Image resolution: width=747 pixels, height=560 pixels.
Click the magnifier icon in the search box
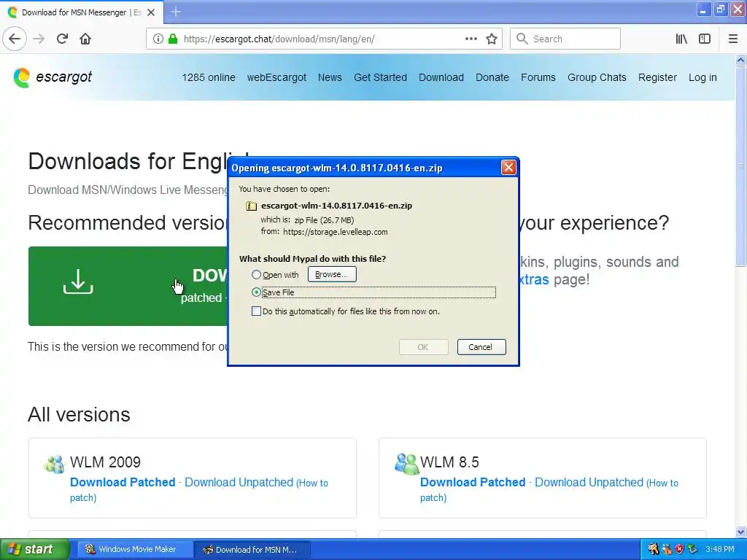coord(522,39)
